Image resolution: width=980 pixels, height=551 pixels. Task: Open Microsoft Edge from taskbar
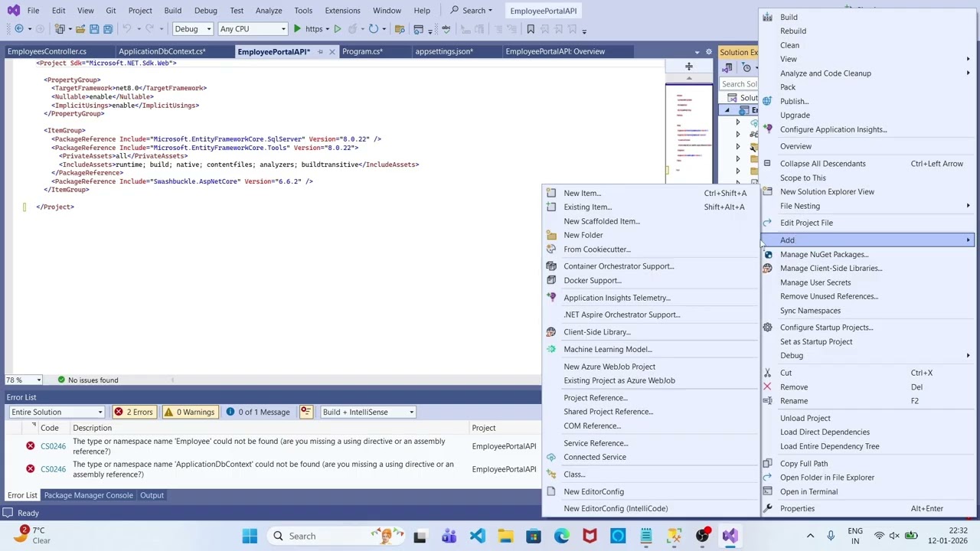[x=562, y=536]
